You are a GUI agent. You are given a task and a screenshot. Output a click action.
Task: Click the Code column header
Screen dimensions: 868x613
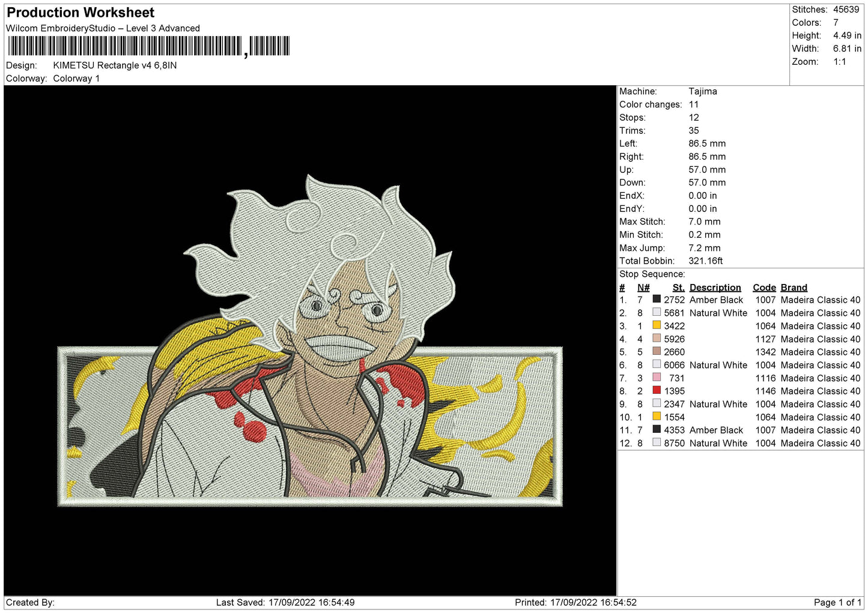(x=764, y=288)
